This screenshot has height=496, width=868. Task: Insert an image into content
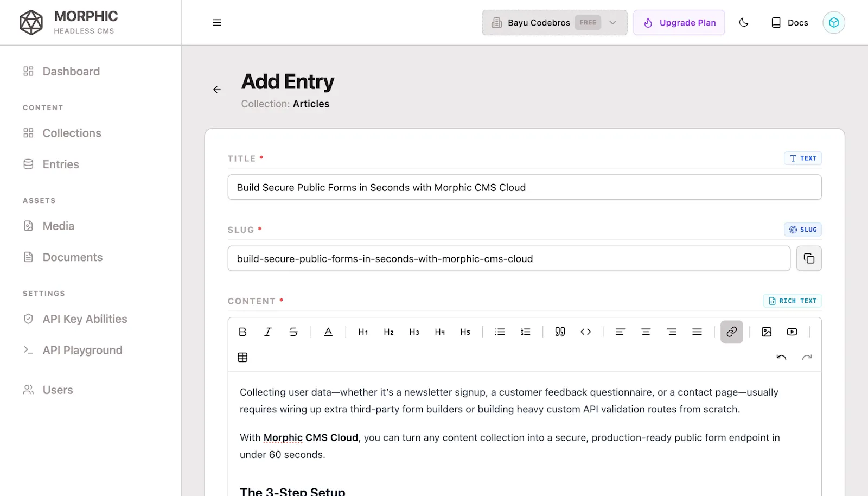(x=767, y=332)
